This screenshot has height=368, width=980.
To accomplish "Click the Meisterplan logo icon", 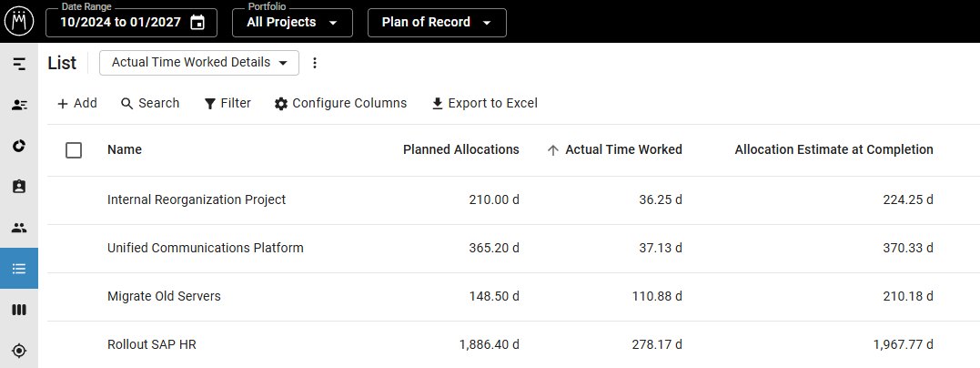I will tap(19, 21).
